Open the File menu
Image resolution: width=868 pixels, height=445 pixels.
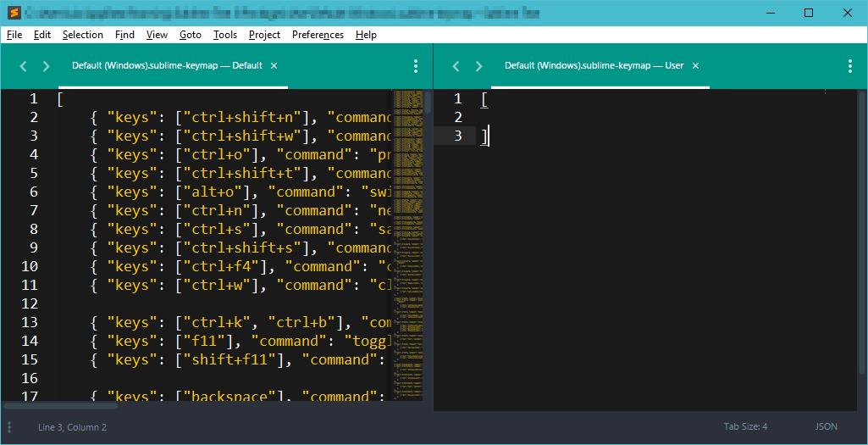pyautogui.click(x=14, y=35)
